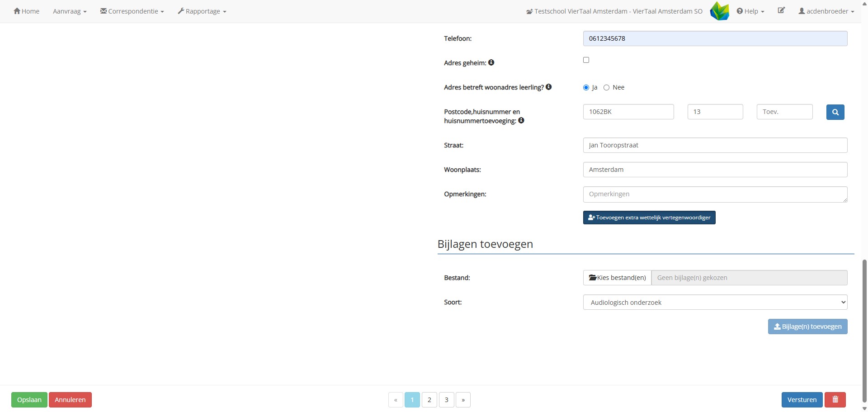Click the red Annuleren button

pos(70,400)
